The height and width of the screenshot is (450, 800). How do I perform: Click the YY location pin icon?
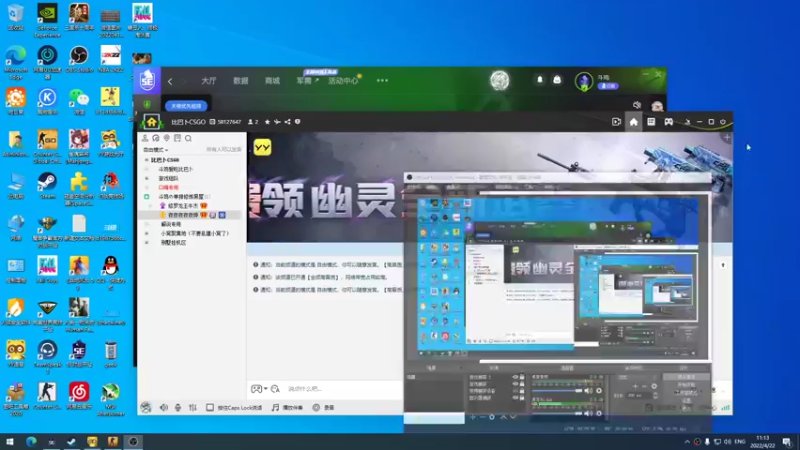coord(166,138)
